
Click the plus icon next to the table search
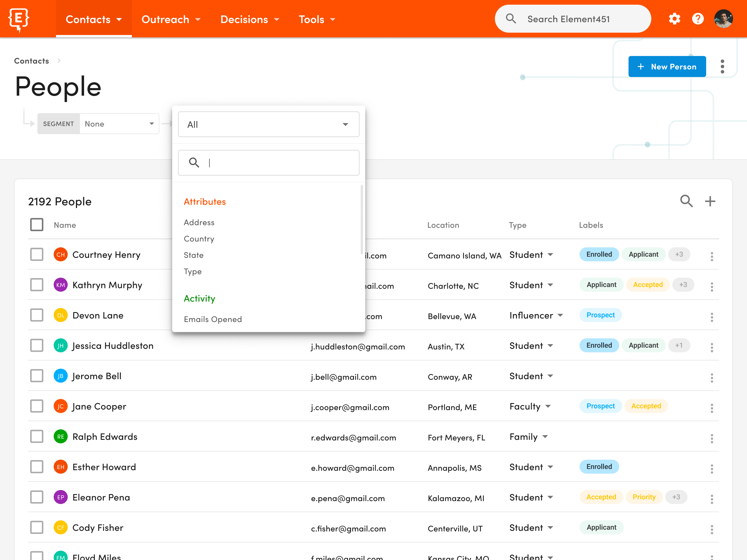click(x=710, y=201)
